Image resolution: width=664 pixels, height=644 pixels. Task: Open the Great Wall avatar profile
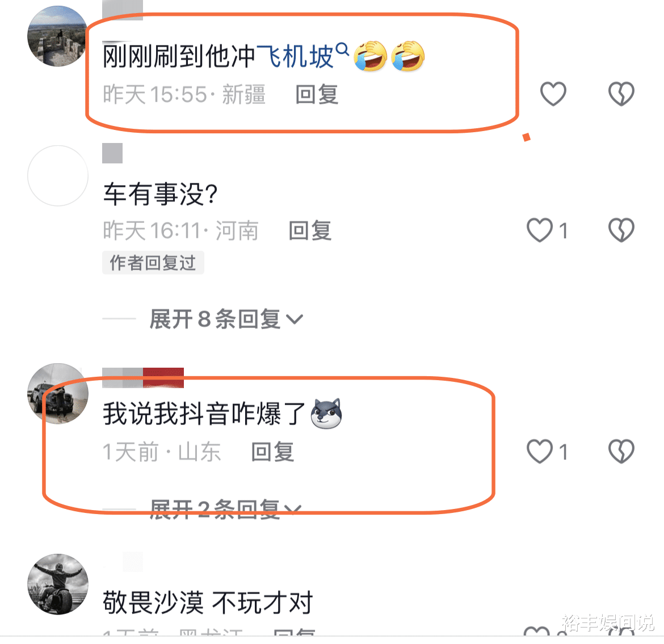tap(57, 36)
